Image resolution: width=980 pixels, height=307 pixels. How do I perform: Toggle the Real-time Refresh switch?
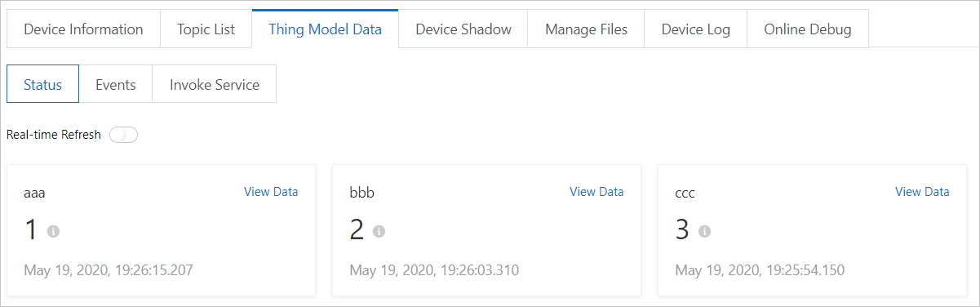(124, 135)
